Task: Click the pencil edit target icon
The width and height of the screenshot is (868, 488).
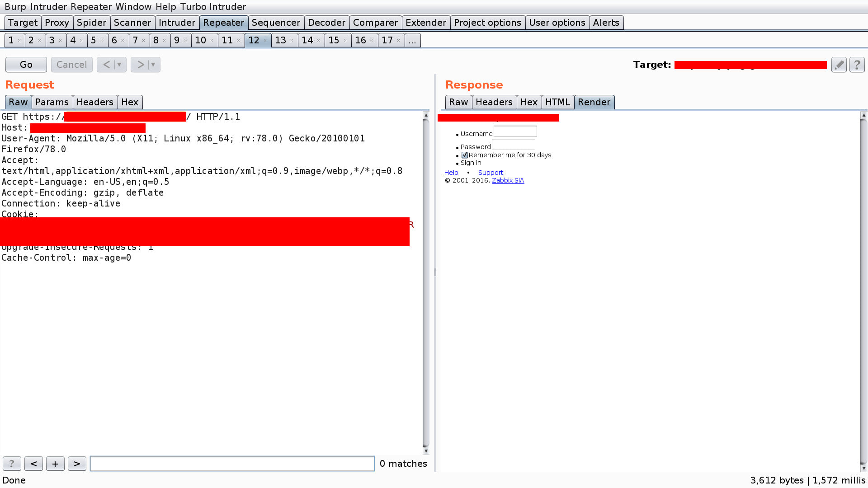Action: (x=839, y=65)
